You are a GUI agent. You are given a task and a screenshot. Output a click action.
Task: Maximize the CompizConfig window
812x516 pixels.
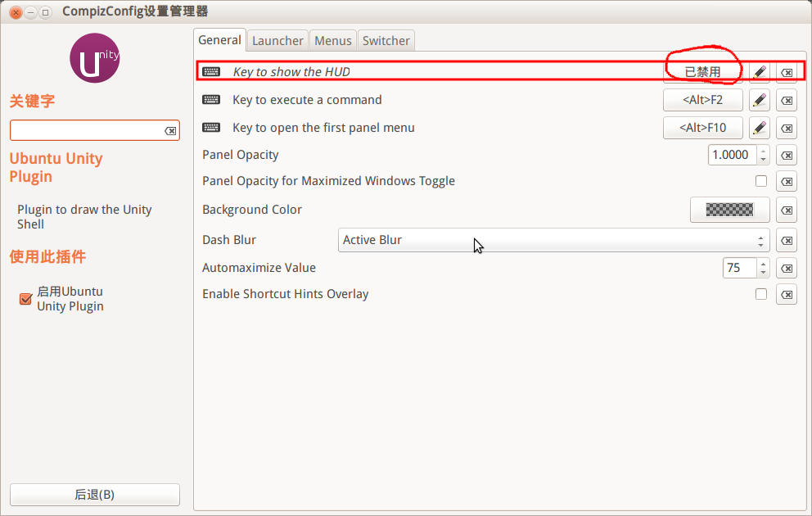[x=45, y=12]
